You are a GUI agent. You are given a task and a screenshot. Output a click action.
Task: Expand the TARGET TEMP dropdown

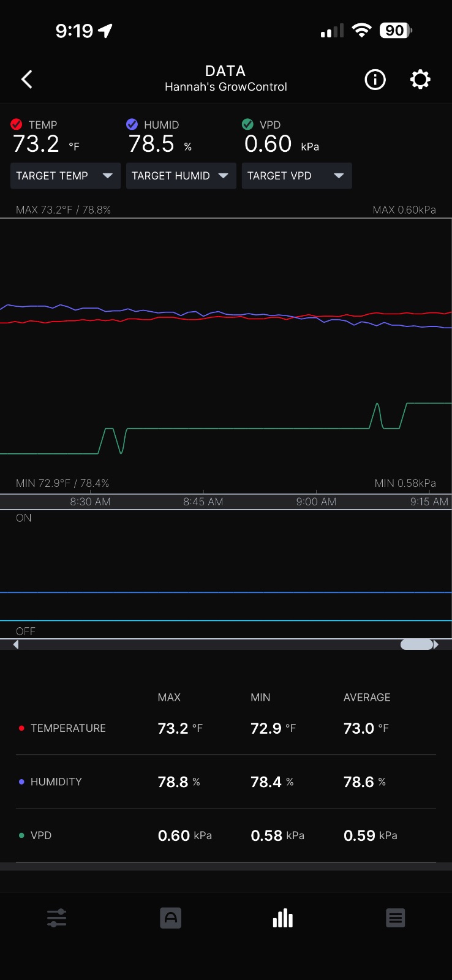pos(65,176)
